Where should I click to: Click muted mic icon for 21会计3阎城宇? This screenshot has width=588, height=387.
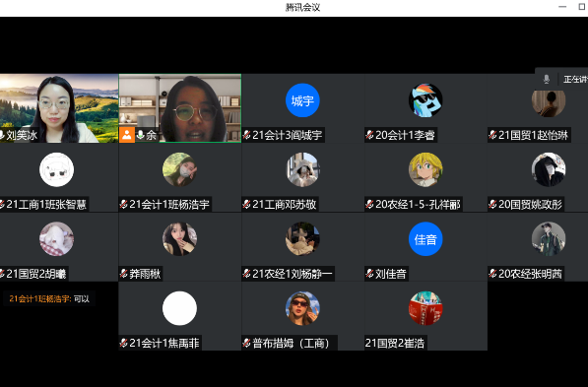(246, 135)
